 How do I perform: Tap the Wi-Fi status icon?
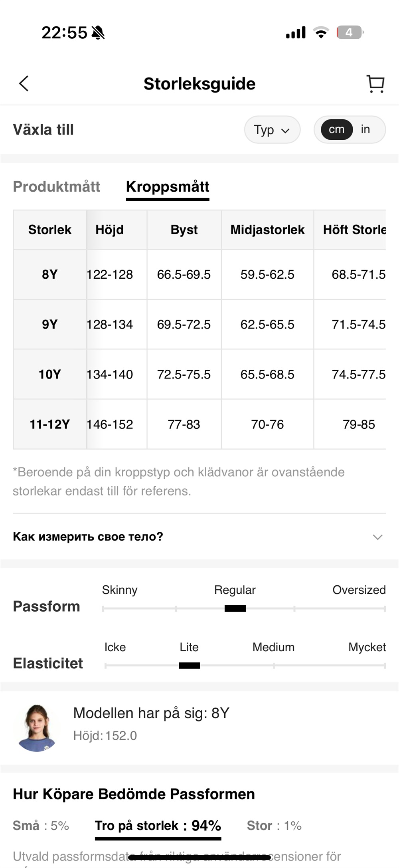coord(321,32)
